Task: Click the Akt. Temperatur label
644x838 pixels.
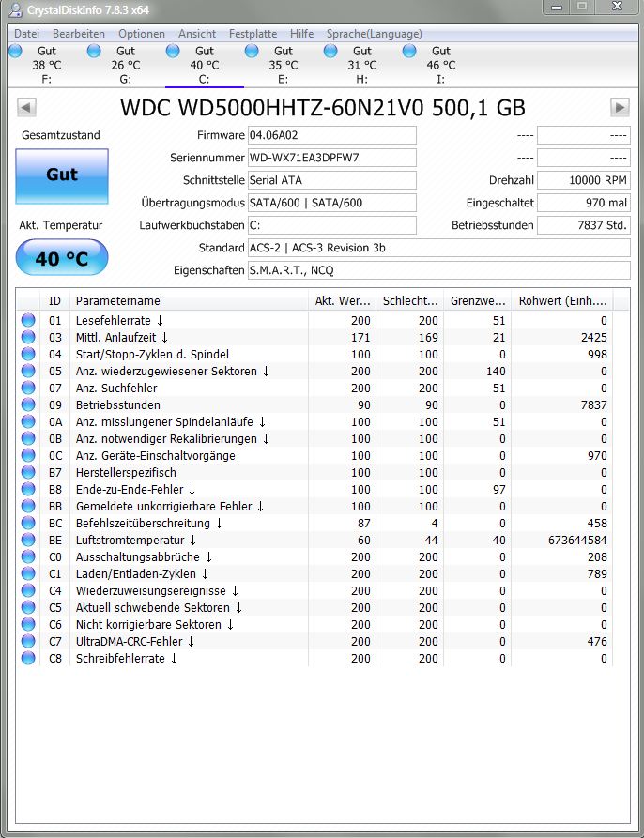Action: (61, 225)
